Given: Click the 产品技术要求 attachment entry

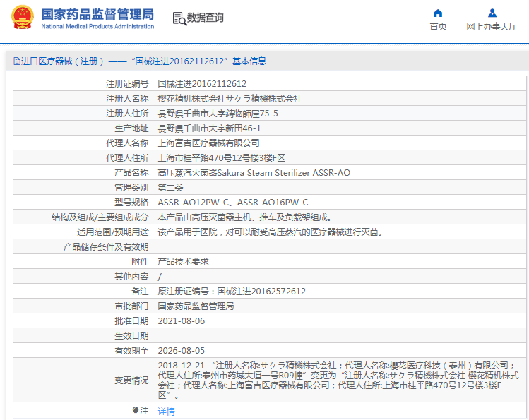Looking at the screenshot, I should (x=183, y=261).
